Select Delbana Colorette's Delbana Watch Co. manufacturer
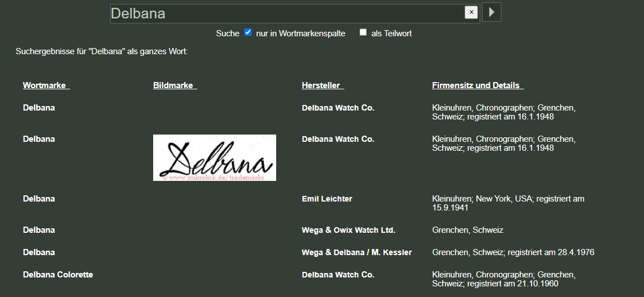This screenshot has width=644, height=297. 338,275
